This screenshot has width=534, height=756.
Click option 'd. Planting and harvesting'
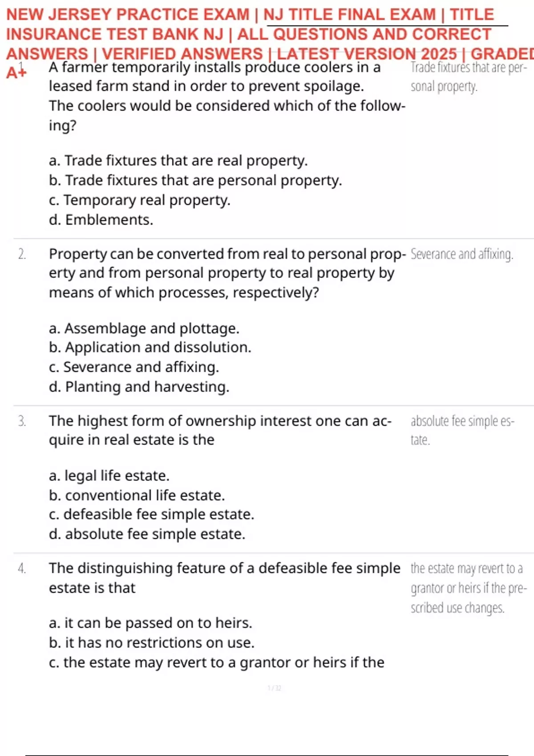click(x=139, y=387)
